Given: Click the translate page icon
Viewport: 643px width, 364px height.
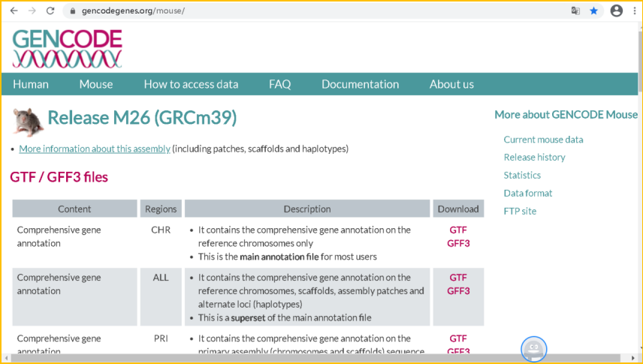Looking at the screenshot, I should [575, 11].
